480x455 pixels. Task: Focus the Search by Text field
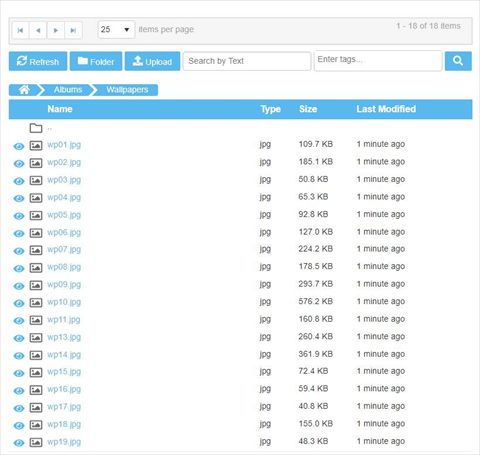coord(247,61)
